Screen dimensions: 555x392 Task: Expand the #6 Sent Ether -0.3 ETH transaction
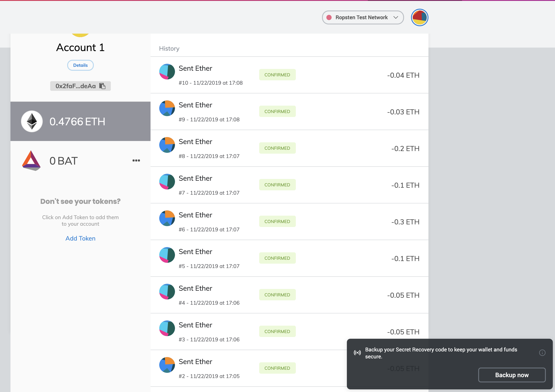pos(338,222)
